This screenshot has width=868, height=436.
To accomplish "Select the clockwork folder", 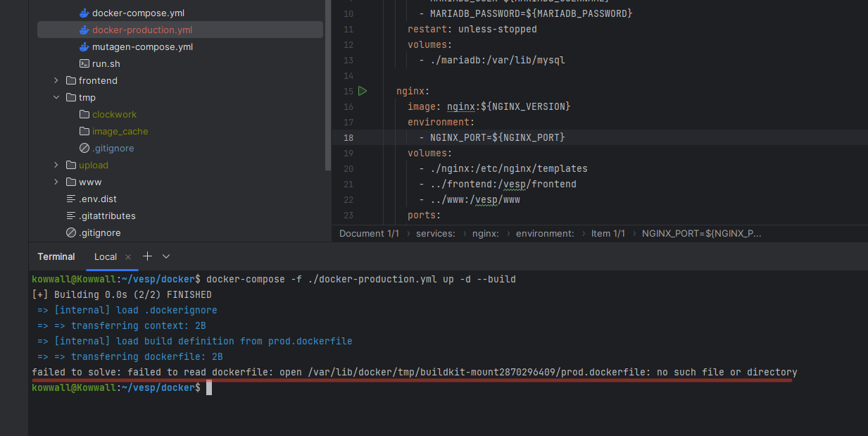I will pyautogui.click(x=114, y=114).
